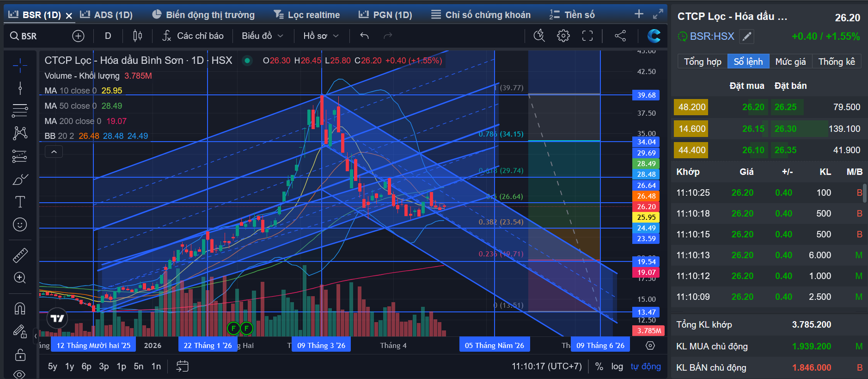Open the Fibonacci retracement tools

coord(20,111)
